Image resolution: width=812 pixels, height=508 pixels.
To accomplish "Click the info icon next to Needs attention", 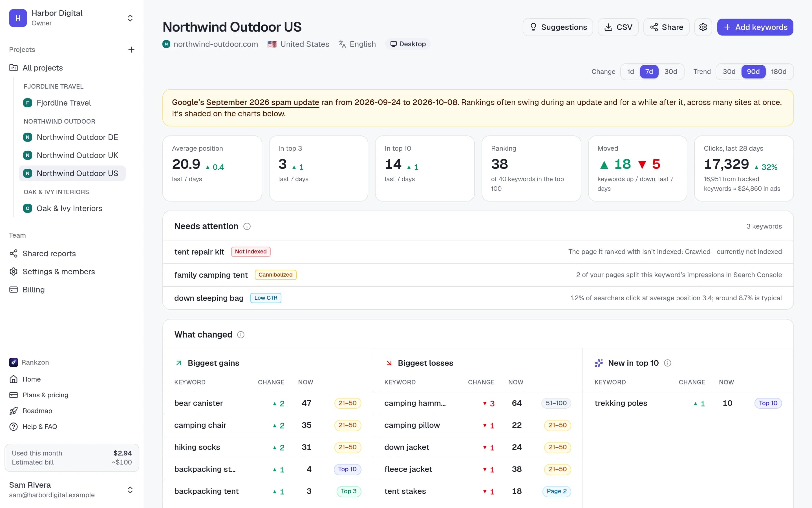I will coord(247,226).
